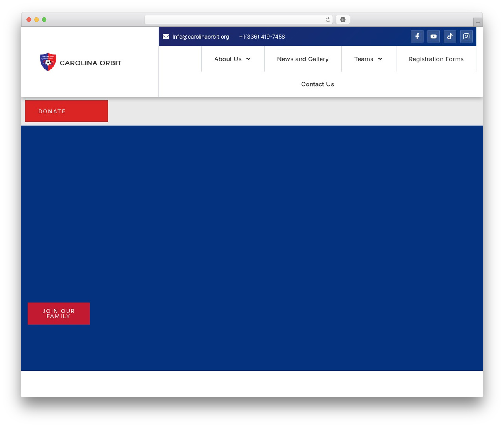Open the Contact Us menu item
Image resolution: width=504 pixels, height=427 pixels.
317,84
